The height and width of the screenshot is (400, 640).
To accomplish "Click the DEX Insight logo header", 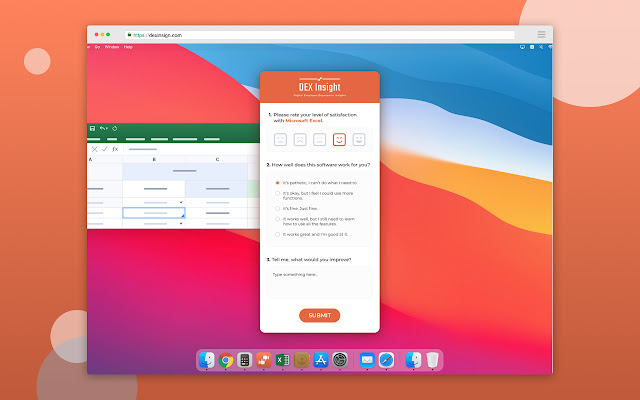I will coord(320,87).
